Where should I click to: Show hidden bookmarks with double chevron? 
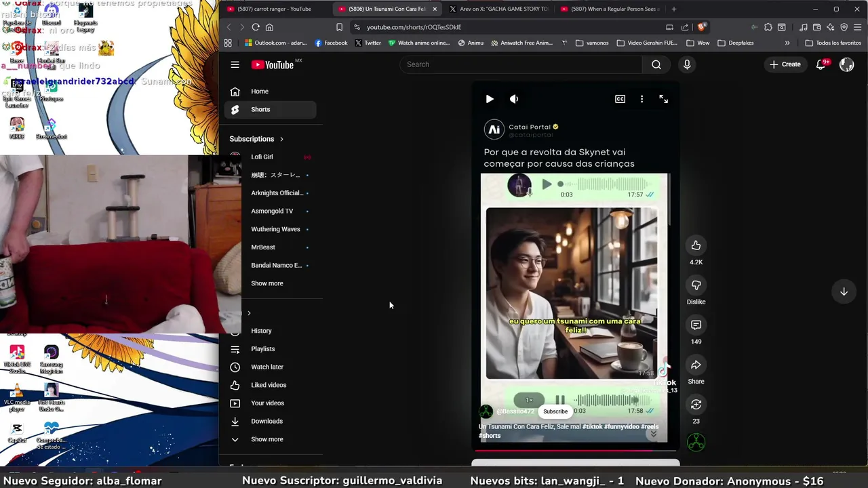(787, 43)
